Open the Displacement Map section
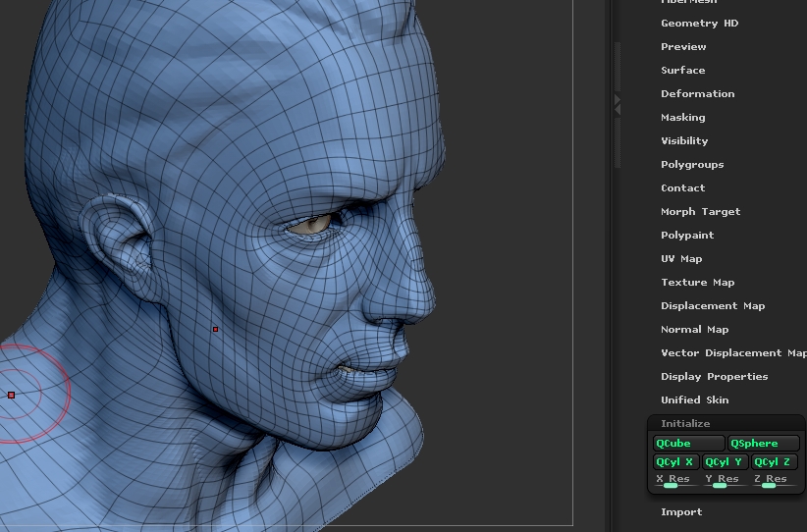The height and width of the screenshot is (532, 807). click(712, 305)
